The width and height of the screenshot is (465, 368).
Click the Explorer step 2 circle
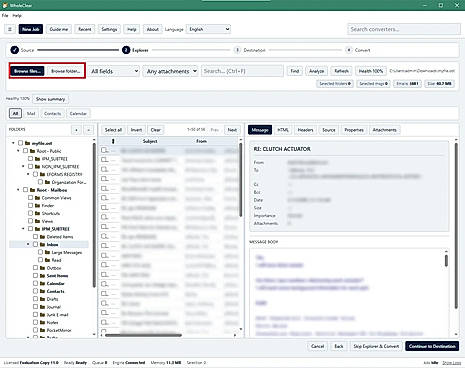pyautogui.click(x=126, y=50)
